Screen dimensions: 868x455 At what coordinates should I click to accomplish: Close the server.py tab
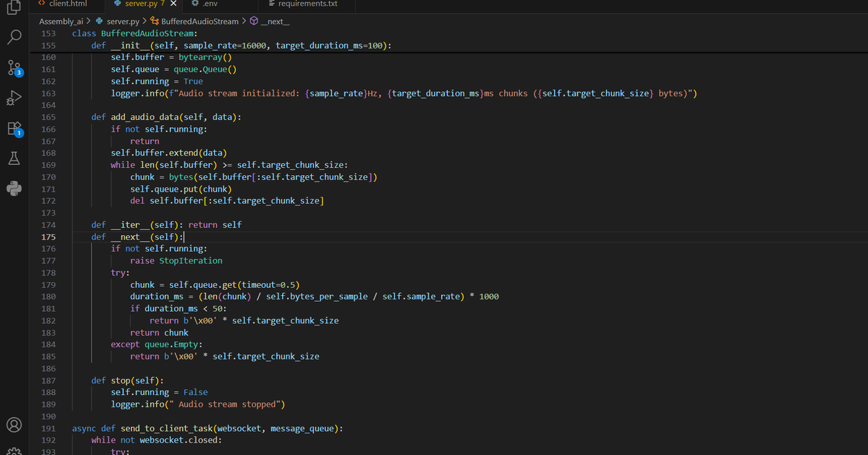click(174, 4)
